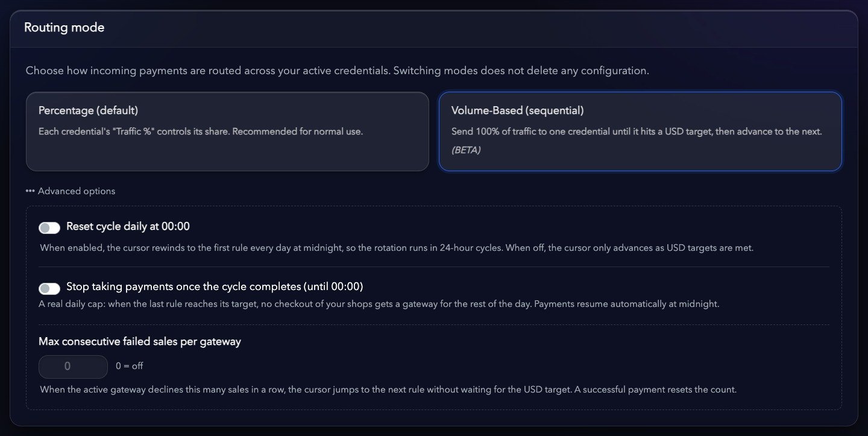Viewport: 868px width, 436px height.
Task: Collapse the Advanced options section
Action: (70, 191)
